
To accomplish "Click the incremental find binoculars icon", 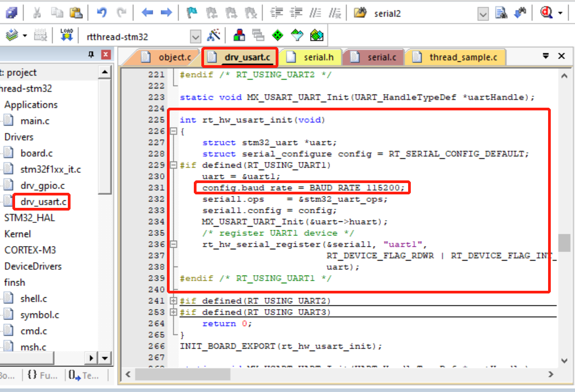I will tap(521, 13).
